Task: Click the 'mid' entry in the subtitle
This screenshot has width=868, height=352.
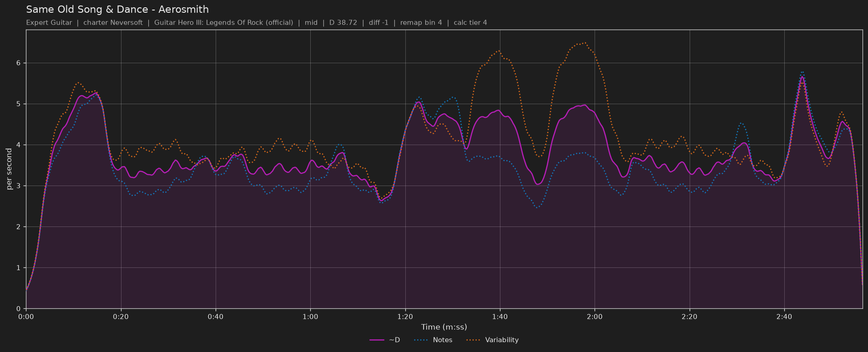Action: [311, 23]
